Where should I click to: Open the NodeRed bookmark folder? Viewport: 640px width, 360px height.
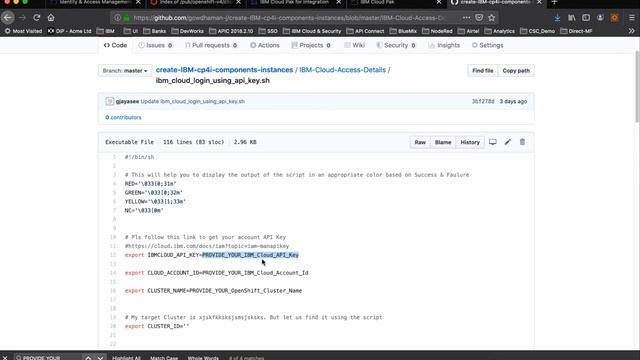pyautogui.click(x=437, y=31)
